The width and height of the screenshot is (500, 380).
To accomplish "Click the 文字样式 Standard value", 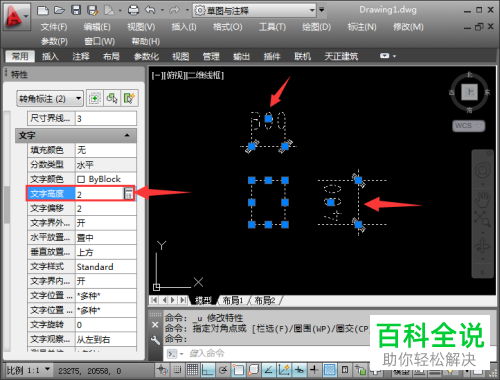I will (106, 267).
